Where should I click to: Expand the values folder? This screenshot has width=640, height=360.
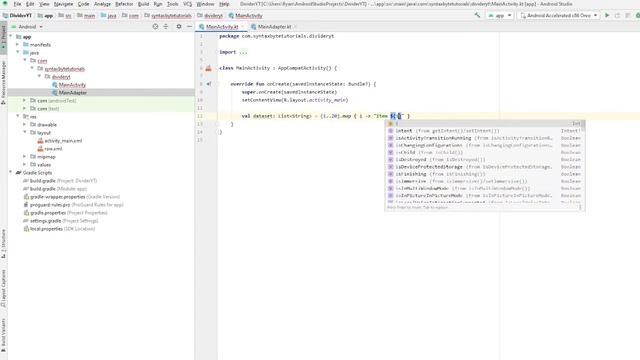click(25, 164)
